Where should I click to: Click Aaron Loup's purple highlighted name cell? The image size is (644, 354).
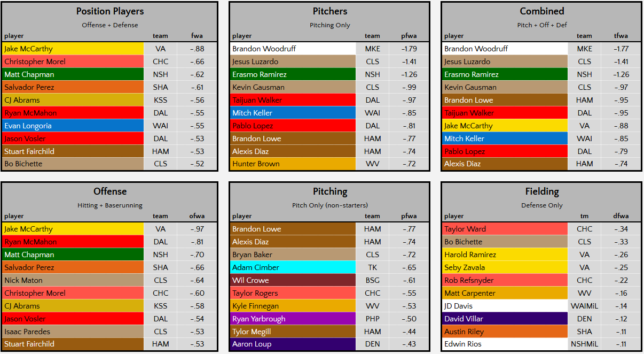pyautogui.click(x=251, y=344)
